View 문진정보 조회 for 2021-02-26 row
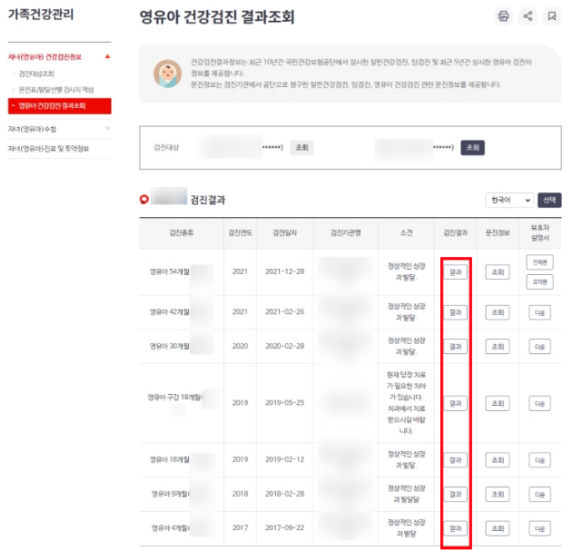 coord(497,312)
